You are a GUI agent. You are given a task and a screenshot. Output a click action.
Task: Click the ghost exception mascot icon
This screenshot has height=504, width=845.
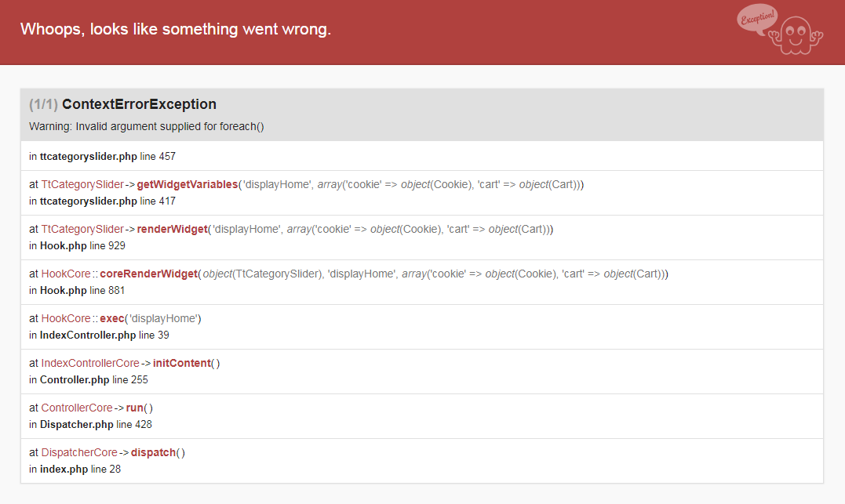[x=798, y=34]
